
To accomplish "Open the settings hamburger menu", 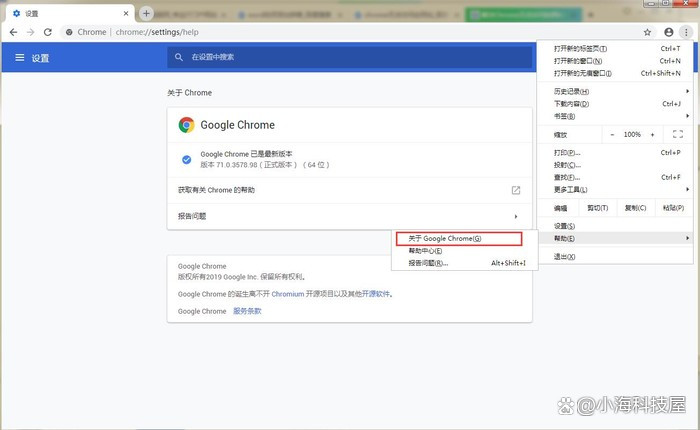I will [x=20, y=58].
